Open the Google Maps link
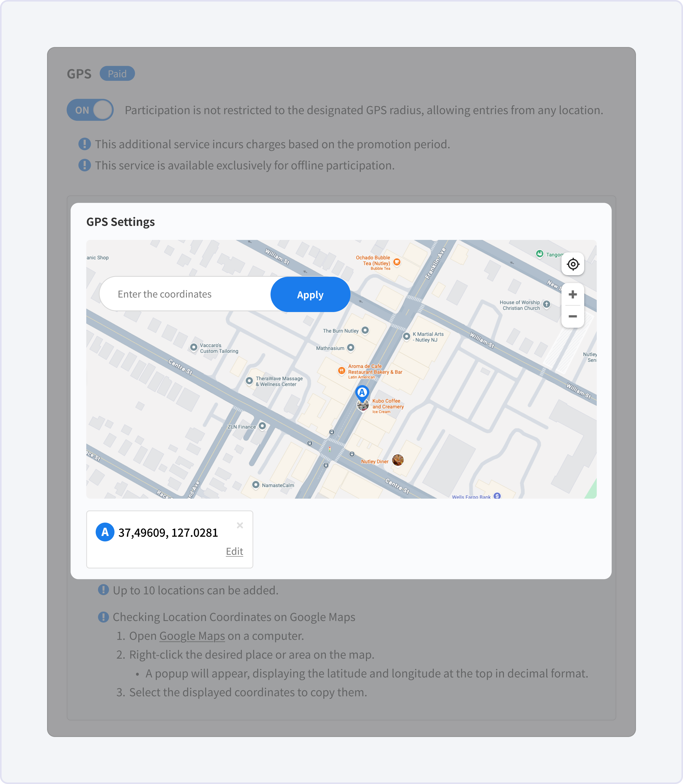683x784 pixels. pyautogui.click(x=192, y=636)
